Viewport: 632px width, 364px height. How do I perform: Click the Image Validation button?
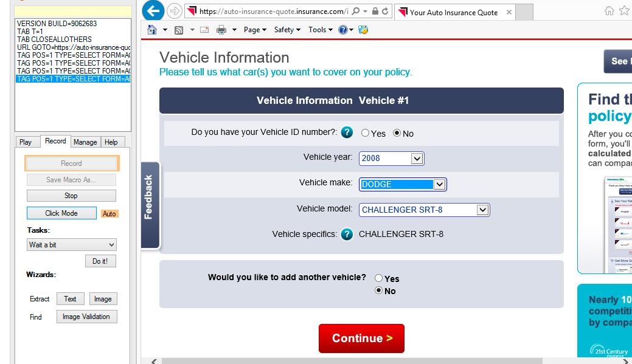86,317
